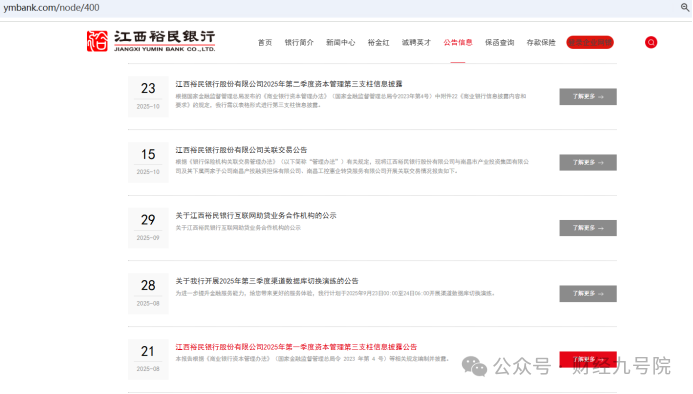Go to 首页 menu item
Screen dimensions: 693x394
(x=265, y=42)
